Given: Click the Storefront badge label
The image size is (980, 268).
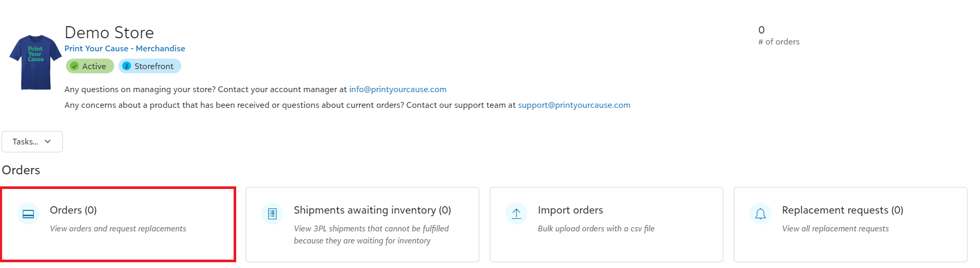Looking at the screenshot, I should [153, 66].
